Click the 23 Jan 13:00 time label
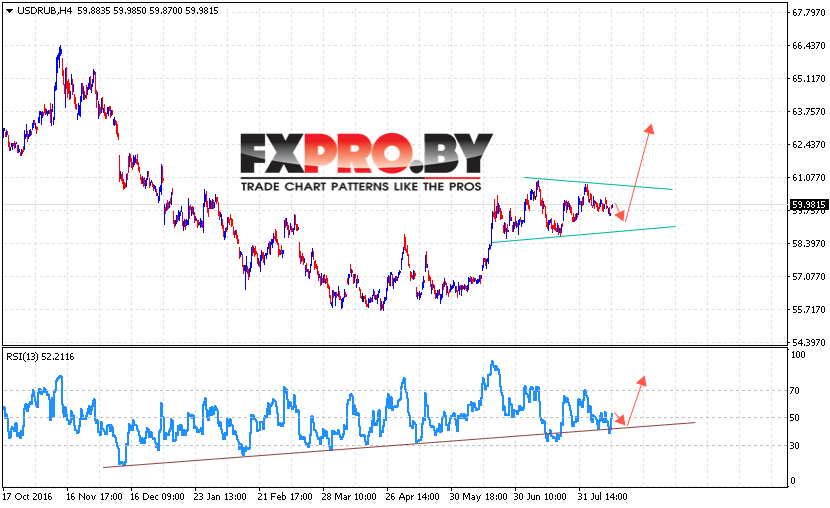 pyautogui.click(x=220, y=497)
